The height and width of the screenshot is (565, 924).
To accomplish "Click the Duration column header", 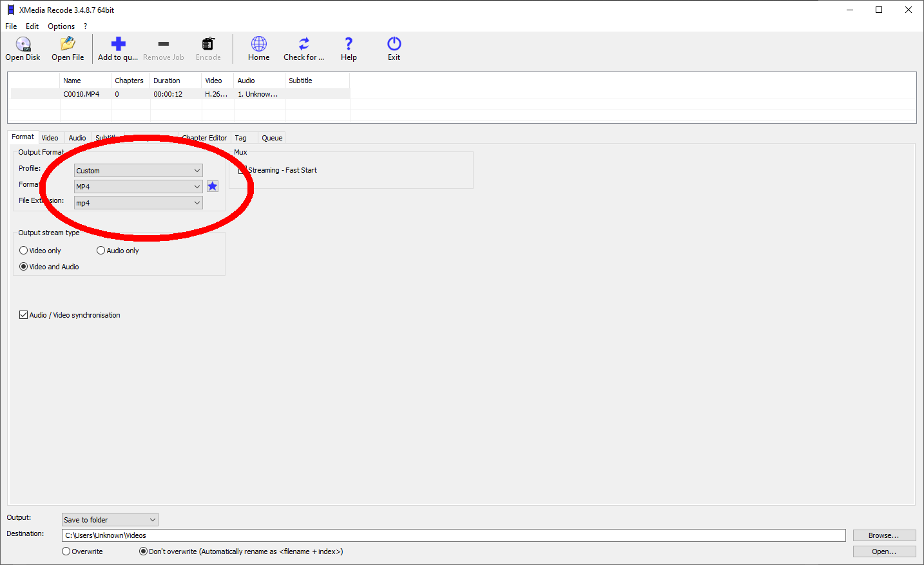I will pyautogui.click(x=176, y=81).
